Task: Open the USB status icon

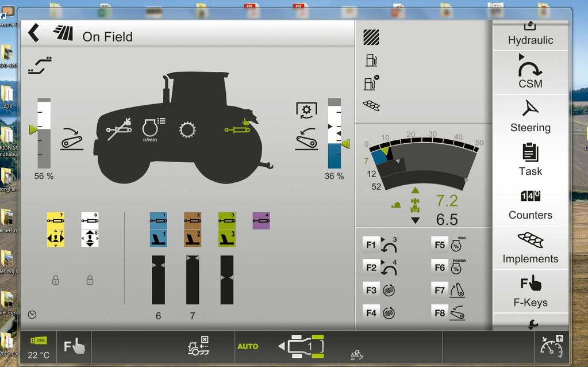Action: [39, 341]
